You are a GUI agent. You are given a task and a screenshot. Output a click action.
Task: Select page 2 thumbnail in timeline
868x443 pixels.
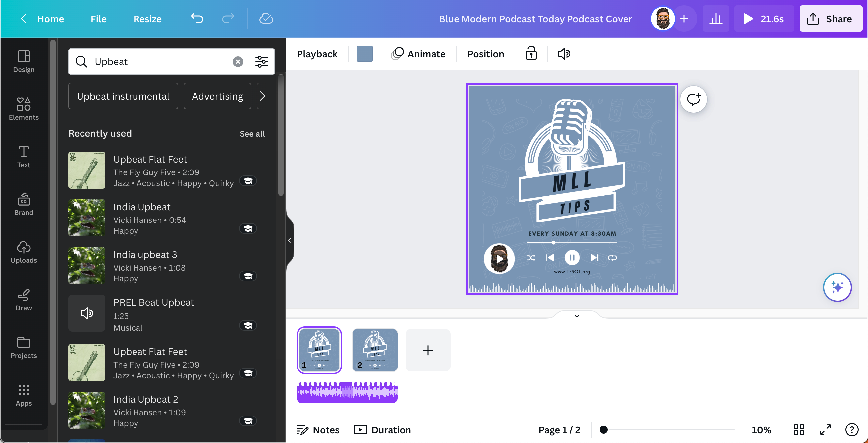tap(375, 350)
